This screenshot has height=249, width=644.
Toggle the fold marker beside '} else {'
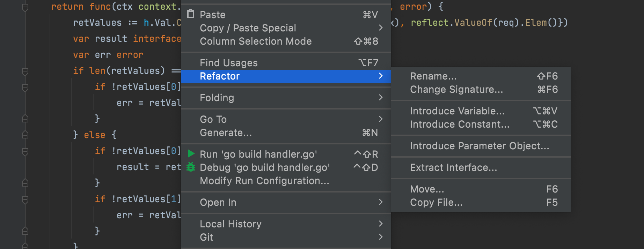[x=25, y=135]
